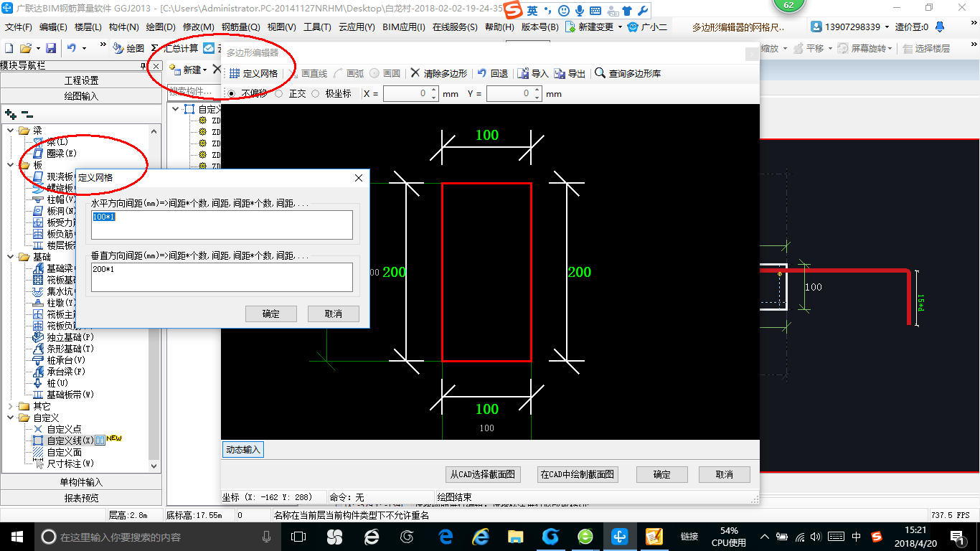The height and width of the screenshot is (551, 980).
Task: Click the 在CAD中绘制截面图 button
Action: 577,474
